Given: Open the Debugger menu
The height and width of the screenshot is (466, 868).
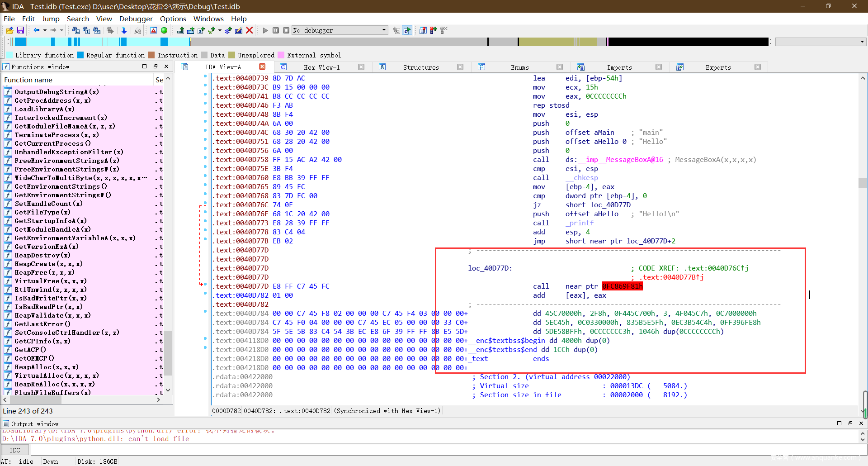Looking at the screenshot, I should 136,19.
